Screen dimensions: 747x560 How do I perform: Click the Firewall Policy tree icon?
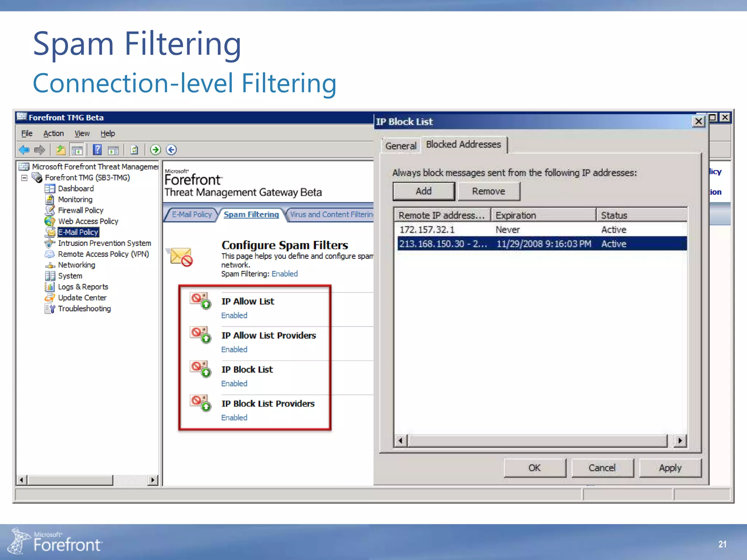(50, 210)
